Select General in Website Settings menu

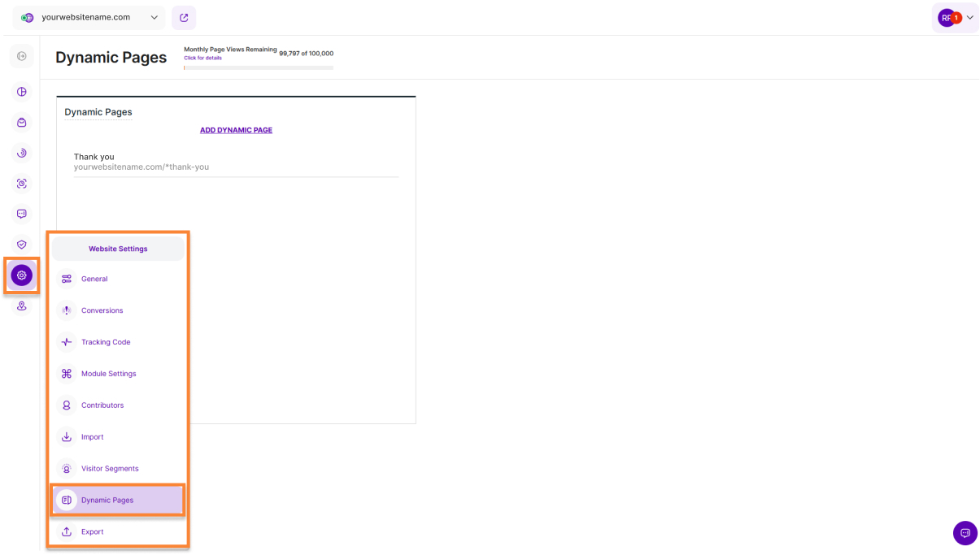[94, 279]
